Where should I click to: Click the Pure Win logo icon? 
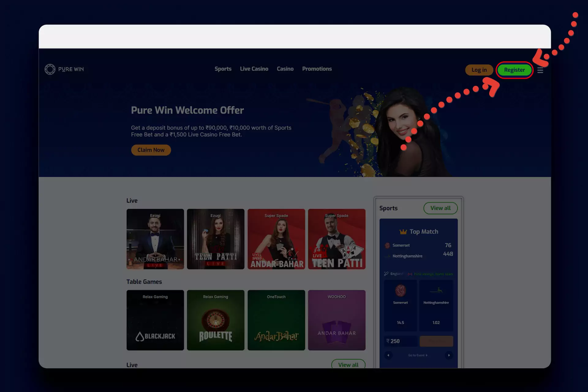[x=49, y=69]
